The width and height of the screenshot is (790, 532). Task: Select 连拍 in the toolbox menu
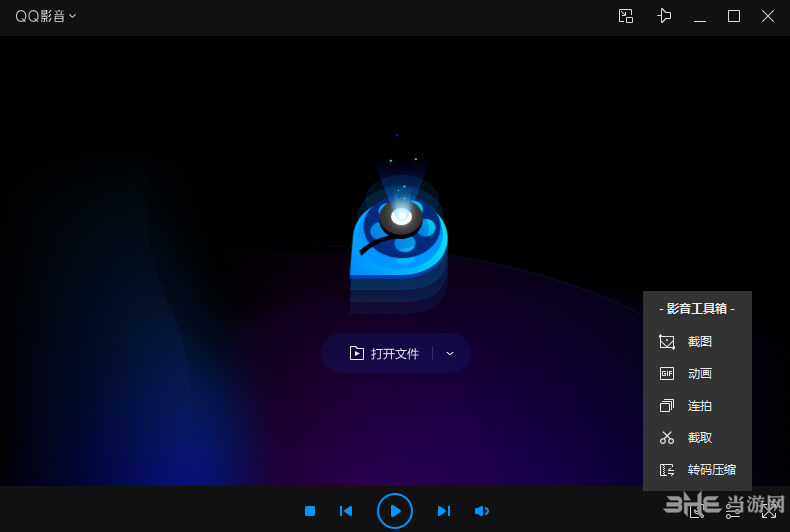pyautogui.click(x=697, y=406)
